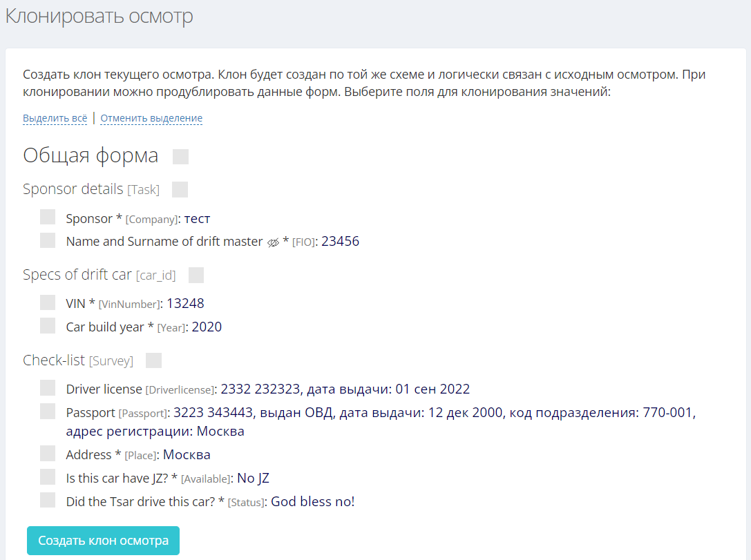Toggle the Check-list section checkbox
This screenshot has height=560, width=751.
[154, 360]
